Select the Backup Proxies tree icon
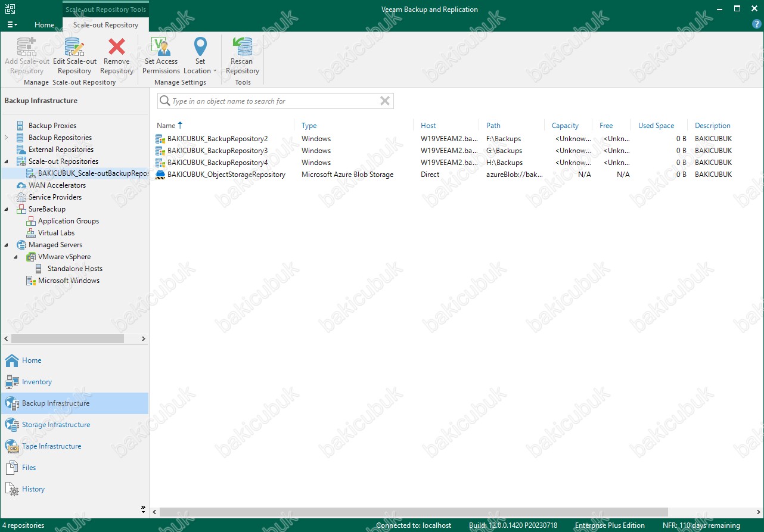This screenshot has height=532, width=764. point(21,126)
